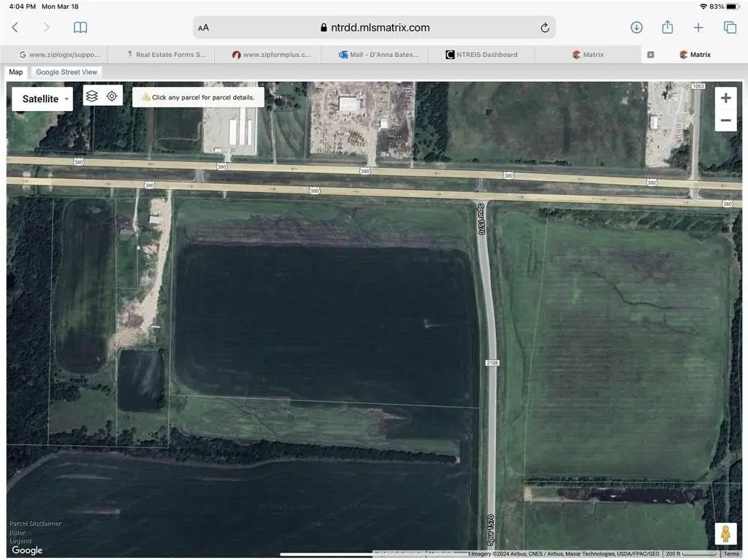Expand the Satellite map type dropdown
This screenshot has height=560, width=748.
point(42,99)
